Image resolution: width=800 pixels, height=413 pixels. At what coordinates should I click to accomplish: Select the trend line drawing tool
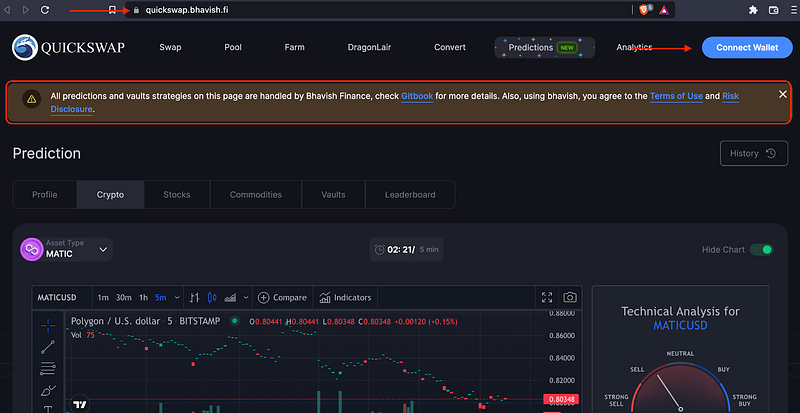pyautogui.click(x=48, y=347)
